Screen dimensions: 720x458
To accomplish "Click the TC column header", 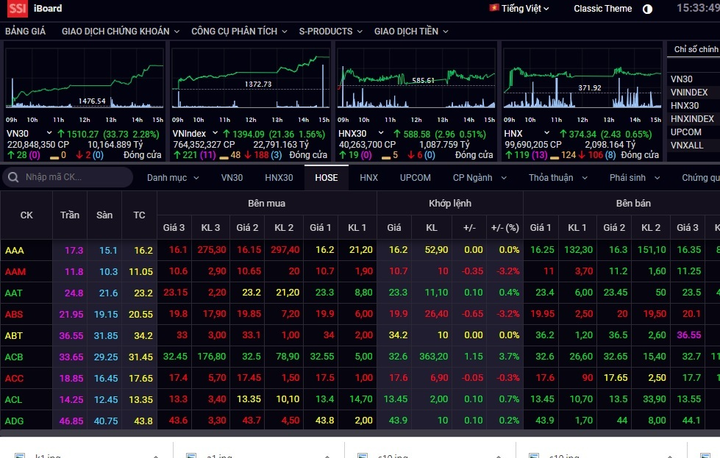I will point(139,215).
